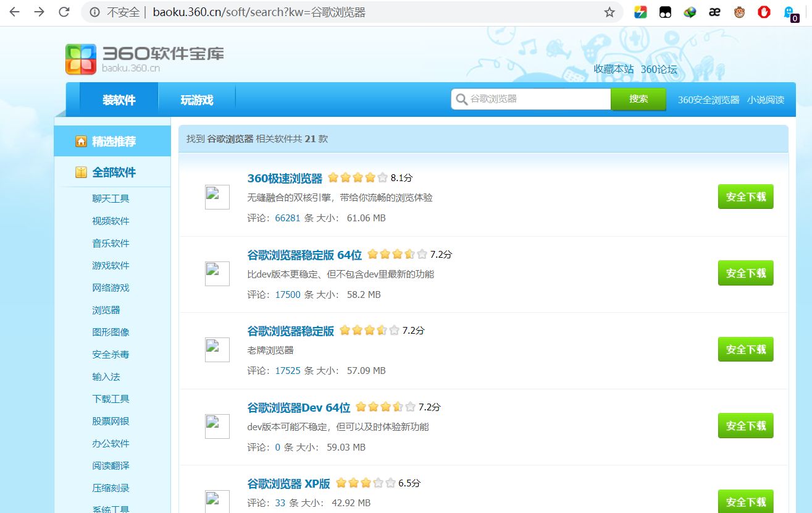Click the book icon next to 全部软件
The width and height of the screenshot is (812, 513).
[x=81, y=172]
